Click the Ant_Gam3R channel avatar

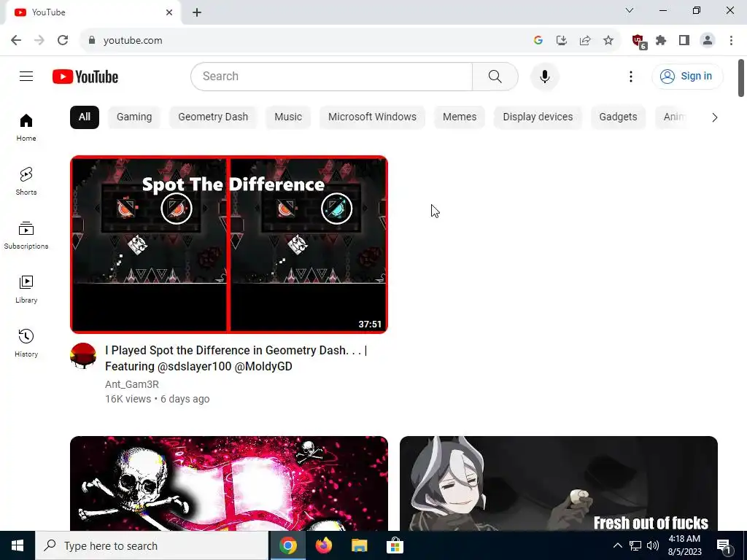[83, 356]
